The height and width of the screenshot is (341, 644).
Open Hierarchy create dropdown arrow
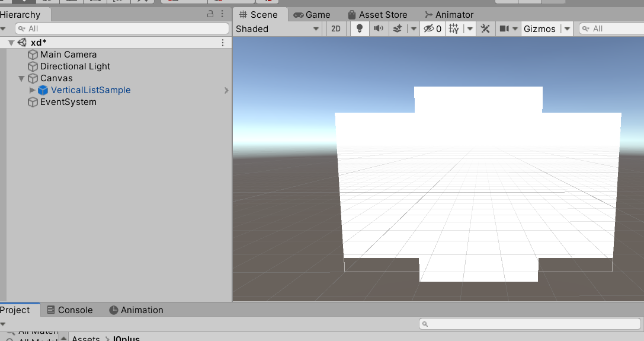point(3,29)
